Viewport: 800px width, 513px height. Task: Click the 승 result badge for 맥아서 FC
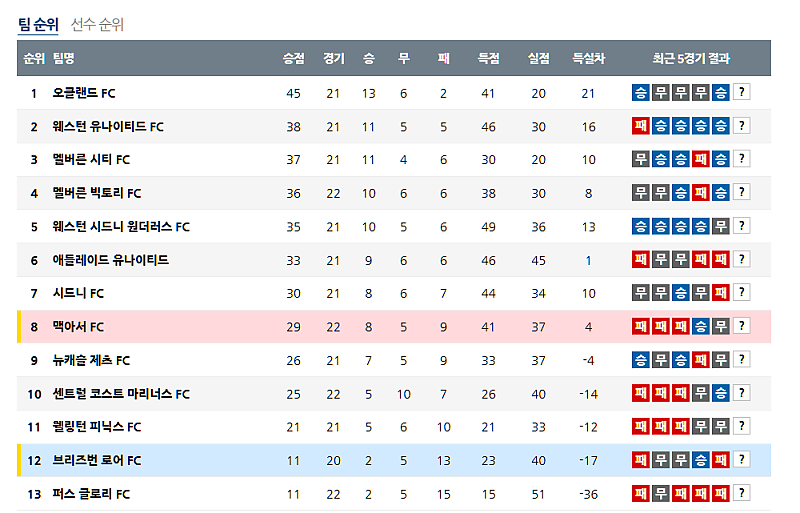point(701,326)
